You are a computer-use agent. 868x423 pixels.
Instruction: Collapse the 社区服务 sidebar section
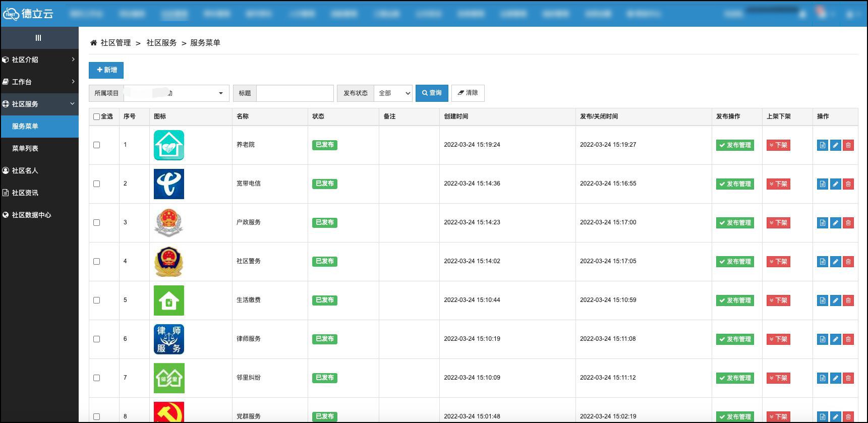coord(39,104)
